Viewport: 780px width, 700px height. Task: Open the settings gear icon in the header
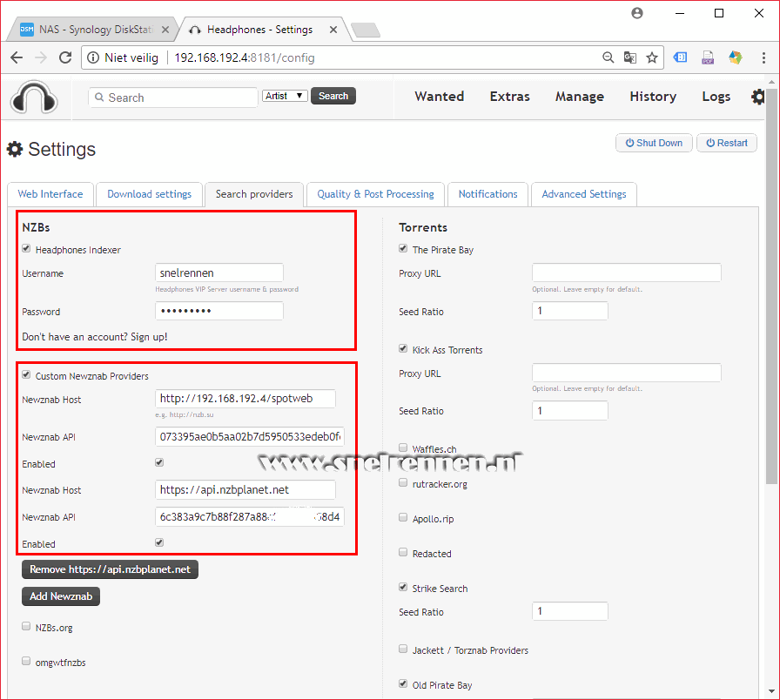coord(757,97)
